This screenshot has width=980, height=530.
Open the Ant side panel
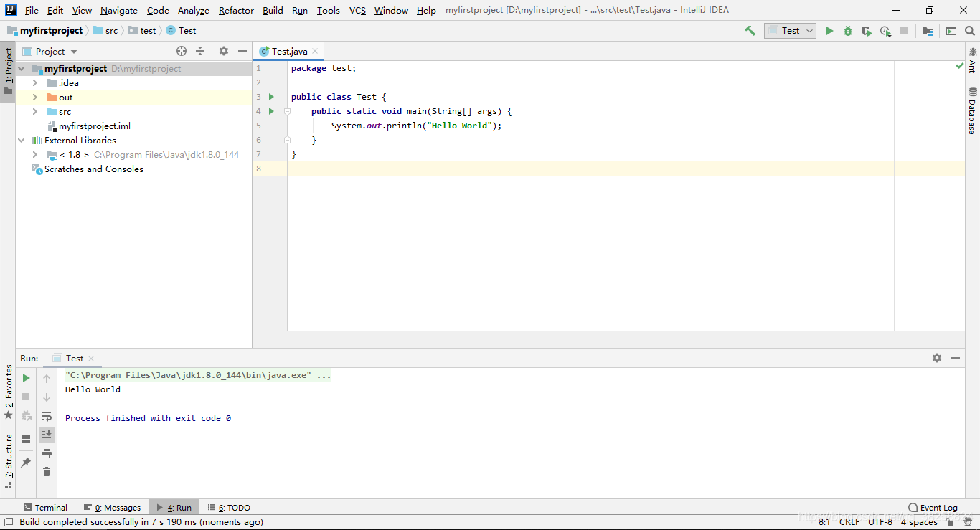point(973,60)
